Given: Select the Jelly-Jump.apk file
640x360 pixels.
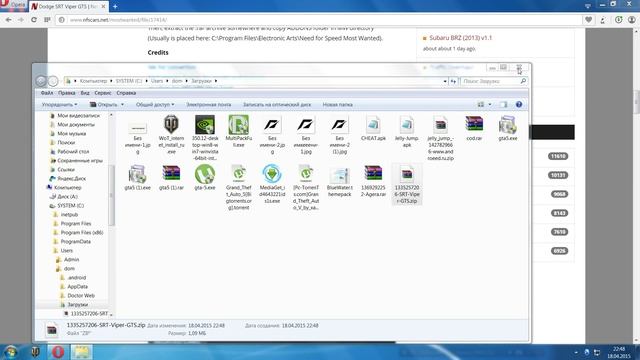Looking at the screenshot, I should 407,124.
